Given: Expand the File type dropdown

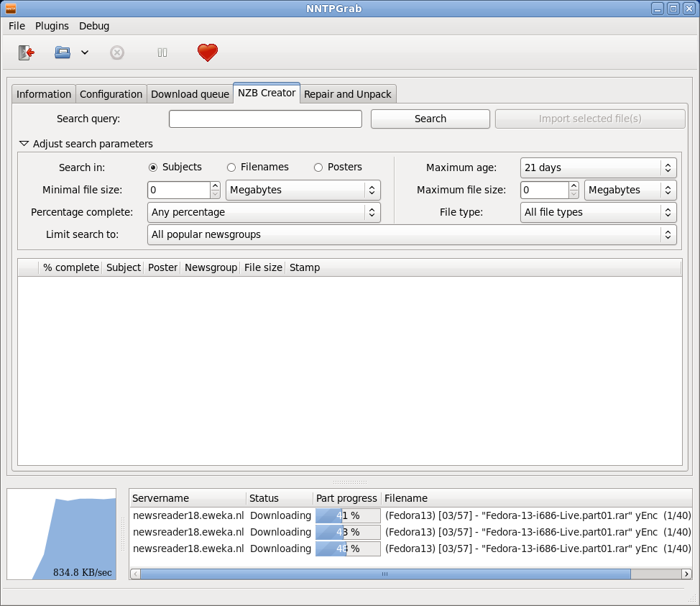Looking at the screenshot, I should pos(598,212).
